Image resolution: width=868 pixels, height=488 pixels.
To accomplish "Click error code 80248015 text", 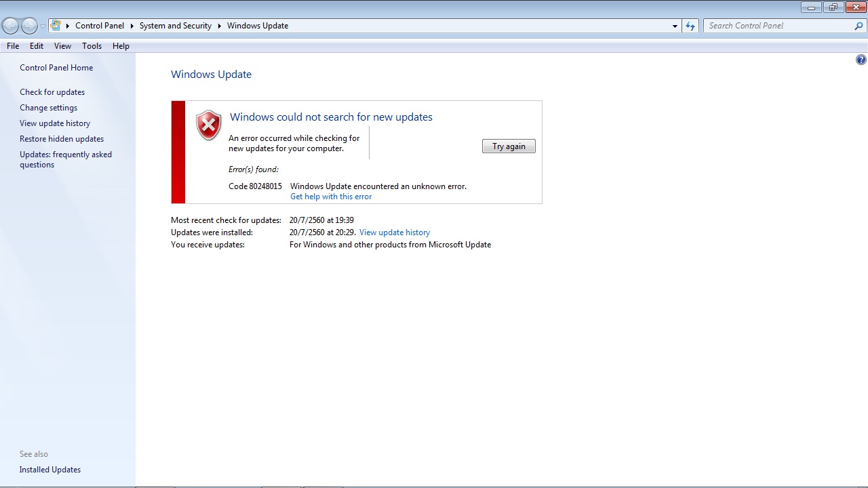I will pyautogui.click(x=255, y=186).
